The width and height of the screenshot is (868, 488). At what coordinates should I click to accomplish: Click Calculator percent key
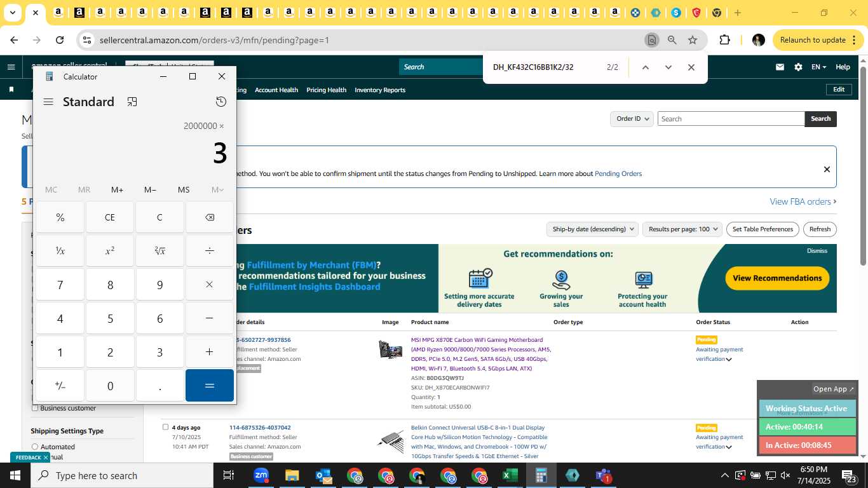click(x=60, y=217)
